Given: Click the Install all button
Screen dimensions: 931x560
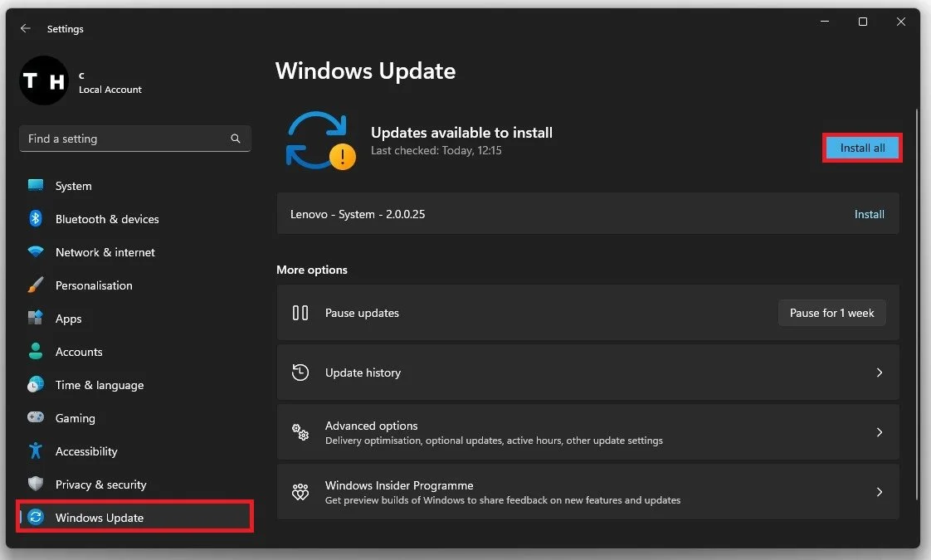Looking at the screenshot, I should point(862,148).
